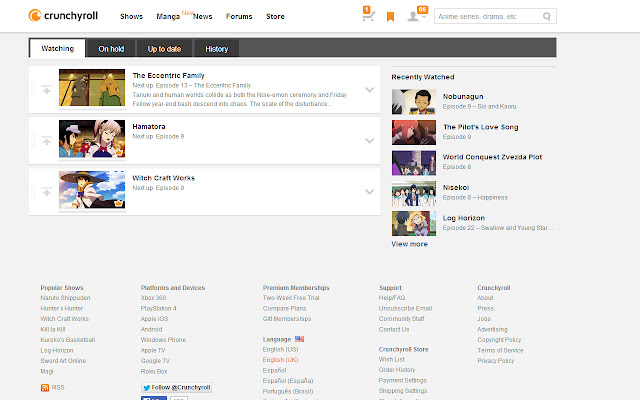
Task: Open the Witch Craft Works thumbnail
Action: pos(92,190)
